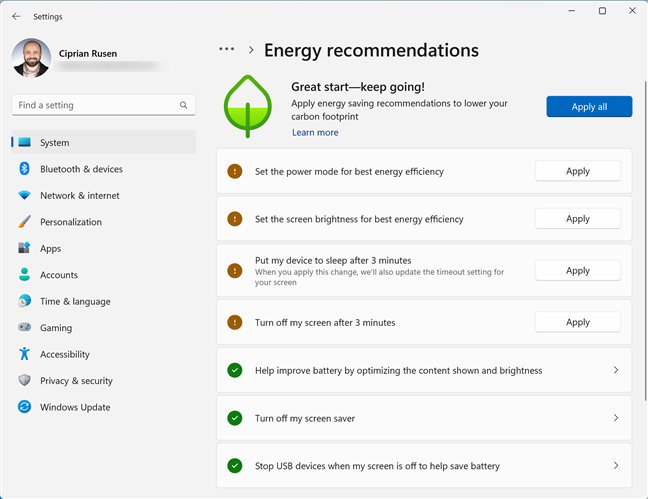Maximize the Settings window
This screenshot has height=499, width=648.
click(603, 11)
